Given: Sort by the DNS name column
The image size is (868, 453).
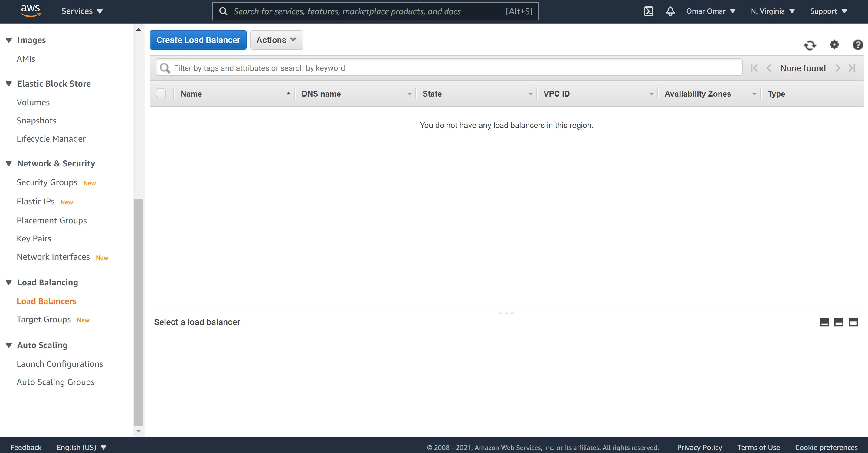Looking at the screenshot, I should point(355,94).
